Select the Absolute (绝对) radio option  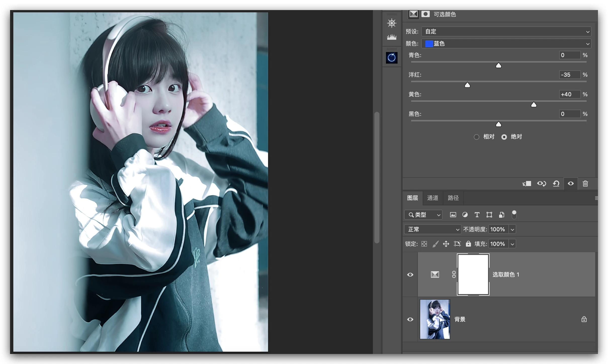coord(504,137)
